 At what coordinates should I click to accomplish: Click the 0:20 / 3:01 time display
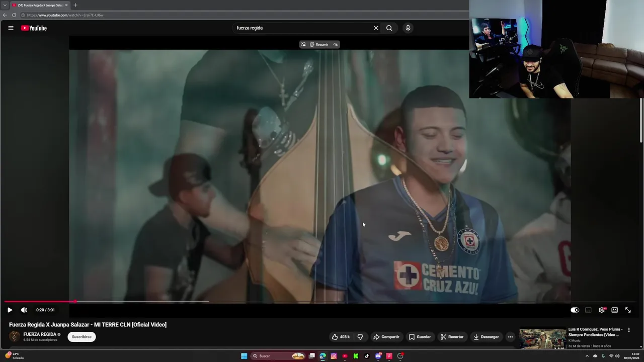[45, 310]
